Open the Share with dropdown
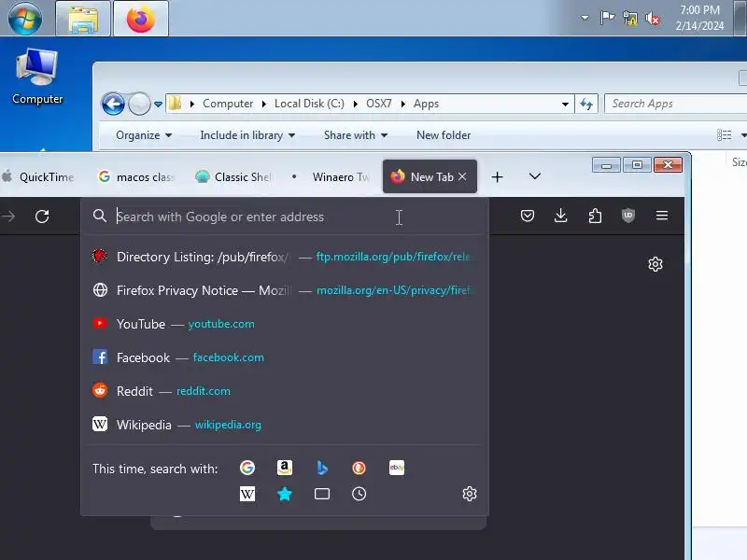The width and height of the screenshot is (747, 560). coord(356,135)
